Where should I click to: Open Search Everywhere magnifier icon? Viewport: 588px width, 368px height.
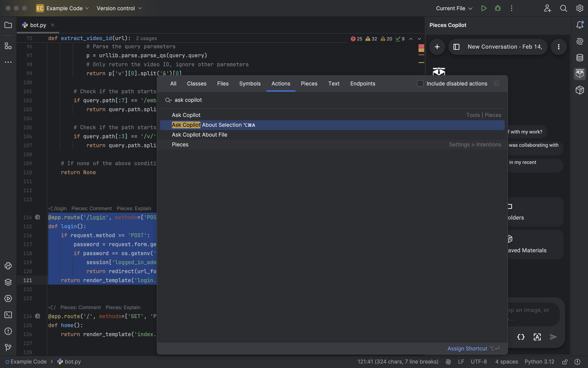click(x=563, y=8)
